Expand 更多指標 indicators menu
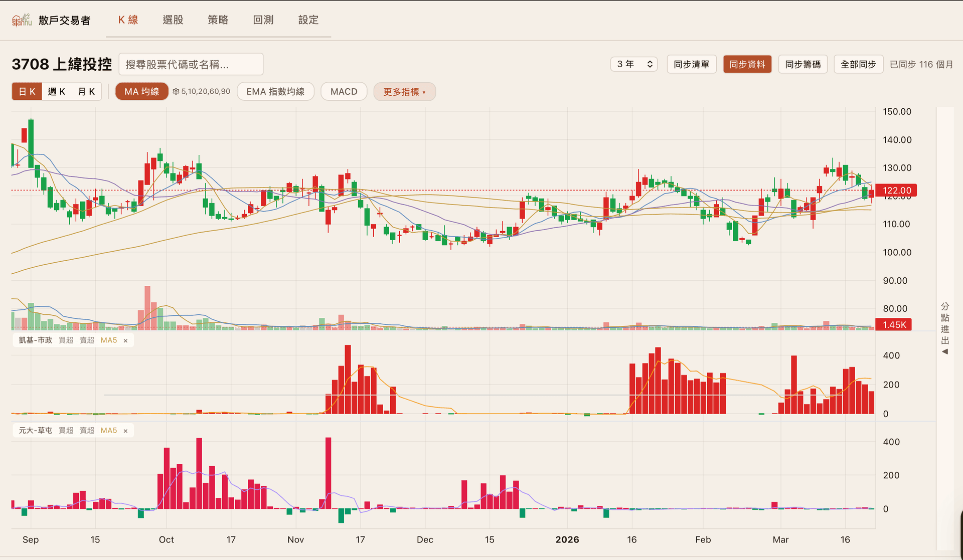963x560 pixels. click(404, 92)
